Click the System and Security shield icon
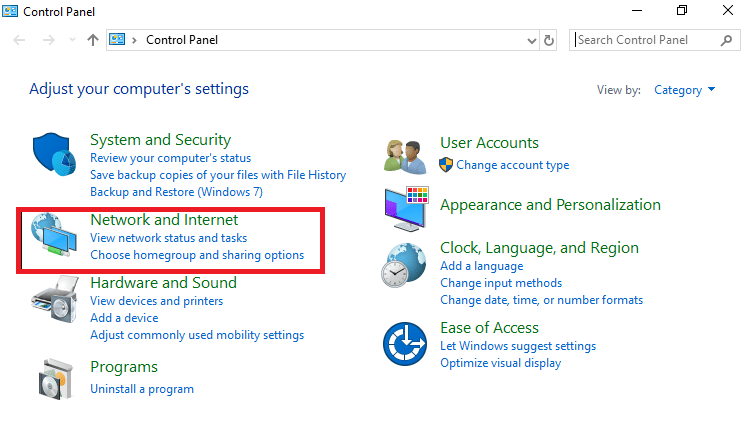Image resolution: width=745 pixels, height=422 pixels. pos(55,157)
